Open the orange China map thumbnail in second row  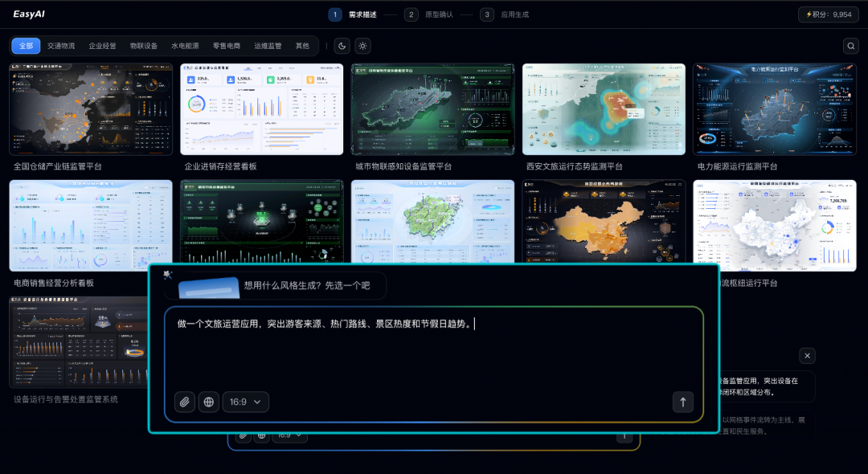pos(604,221)
